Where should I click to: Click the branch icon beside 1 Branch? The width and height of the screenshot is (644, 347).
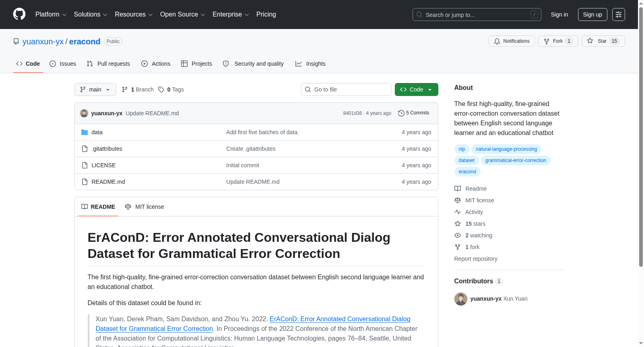tap(125, 89)
